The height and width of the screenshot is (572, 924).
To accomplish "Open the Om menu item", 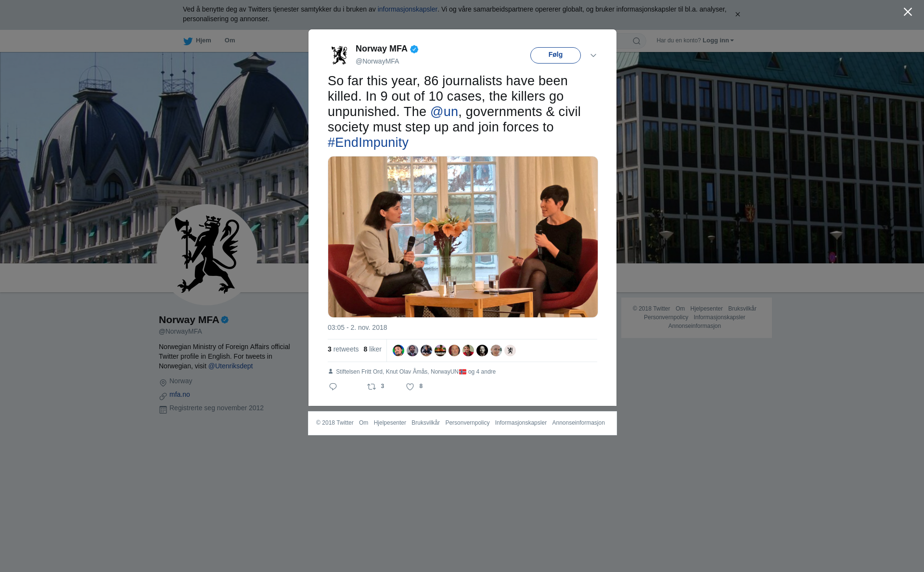I will coord(230,40).
